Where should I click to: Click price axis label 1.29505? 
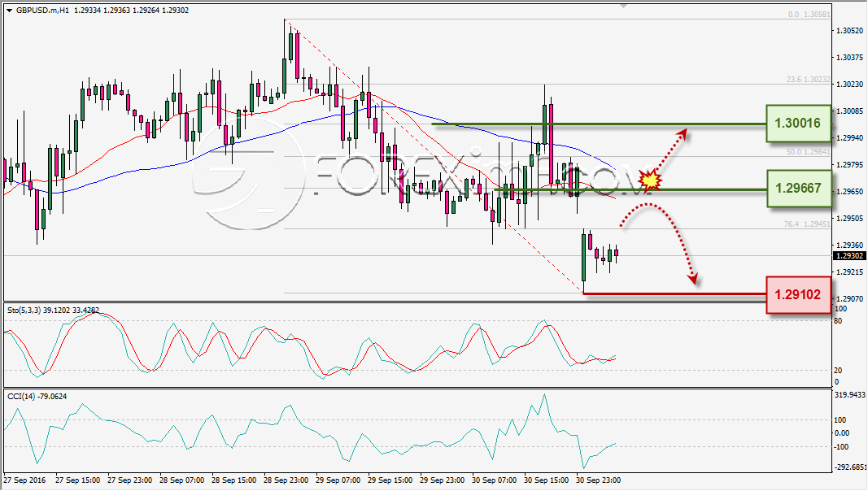pos(850,219)
